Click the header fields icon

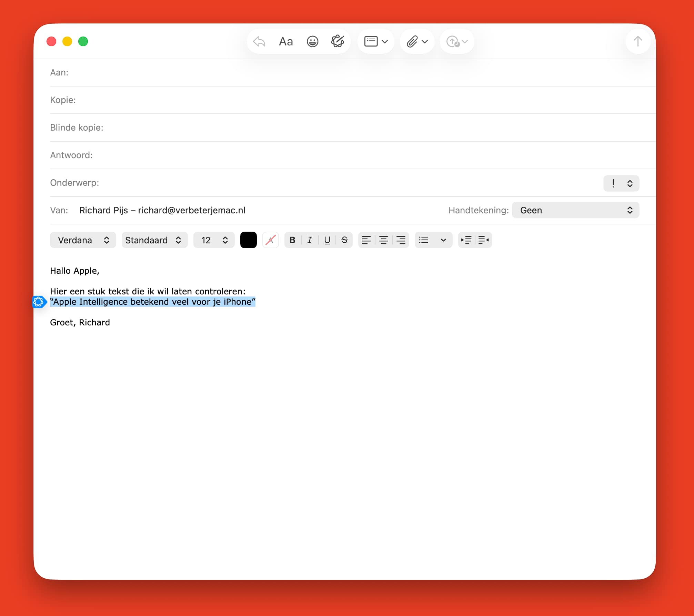click(372, 41)
